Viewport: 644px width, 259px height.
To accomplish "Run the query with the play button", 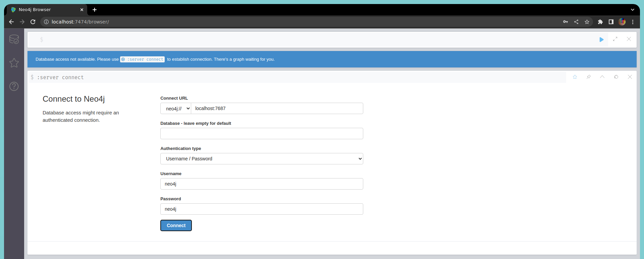I will [601, 40].
